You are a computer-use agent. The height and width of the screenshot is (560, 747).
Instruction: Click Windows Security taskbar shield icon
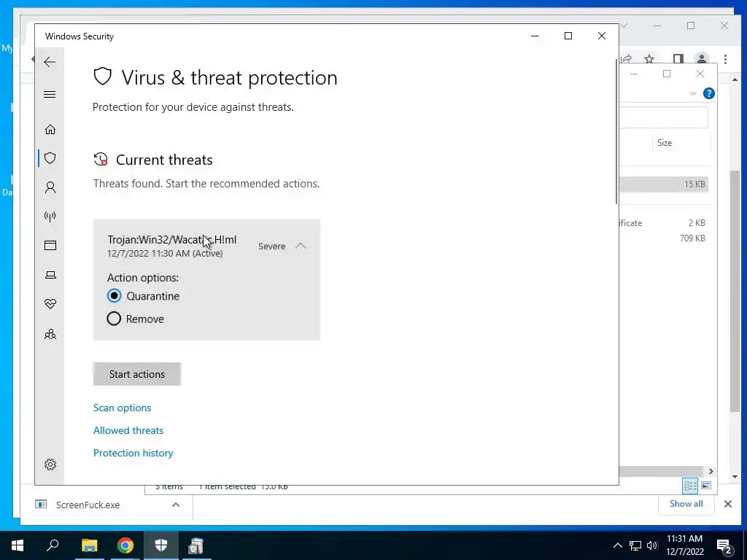pos(161,545)
